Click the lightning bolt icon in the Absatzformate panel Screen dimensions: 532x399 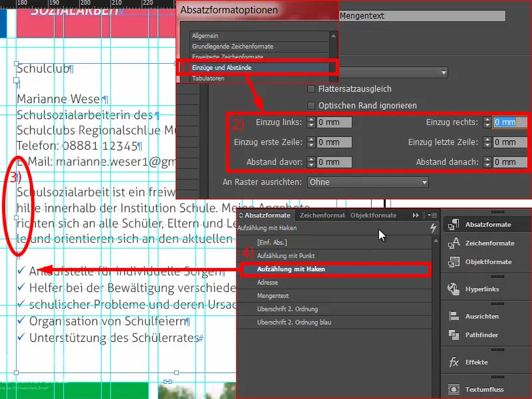click(x=433, y=226)
